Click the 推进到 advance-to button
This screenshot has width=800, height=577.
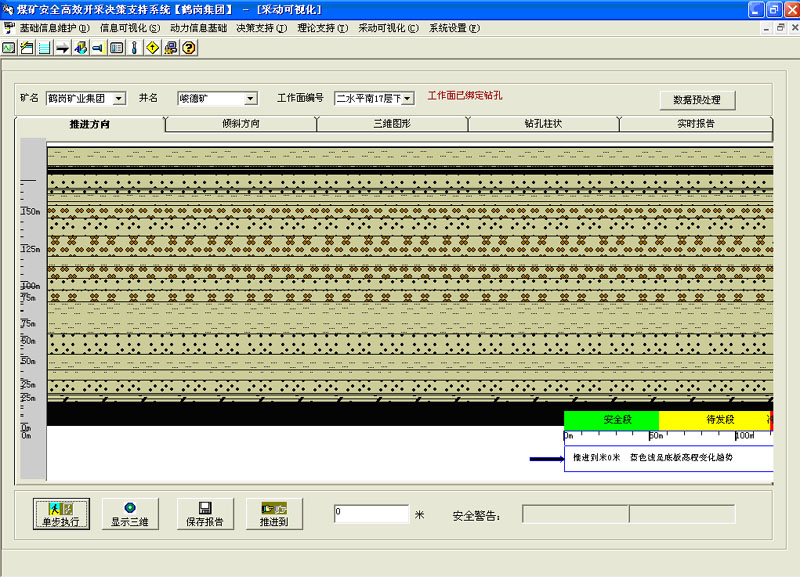[x=273, y=513]
